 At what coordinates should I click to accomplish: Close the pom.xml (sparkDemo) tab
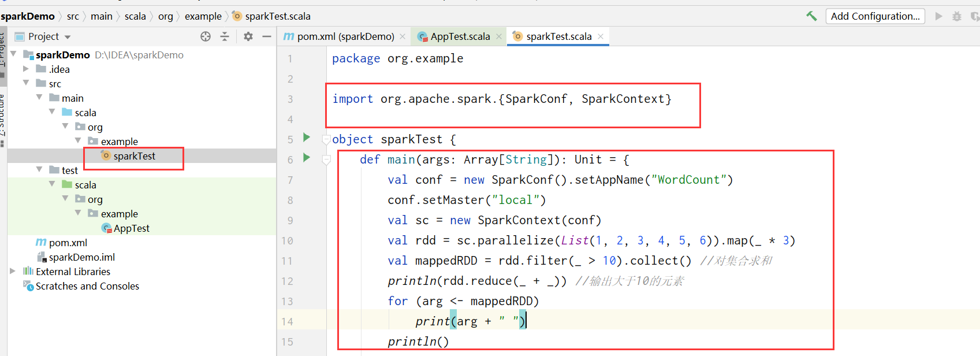pos(403,36)
